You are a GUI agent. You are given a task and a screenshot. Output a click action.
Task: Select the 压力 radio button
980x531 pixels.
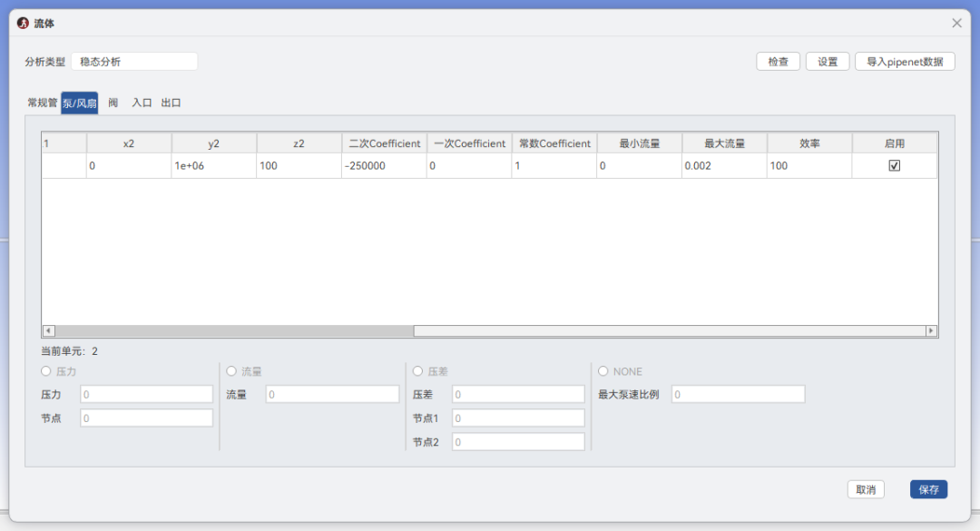click(45, 371)
